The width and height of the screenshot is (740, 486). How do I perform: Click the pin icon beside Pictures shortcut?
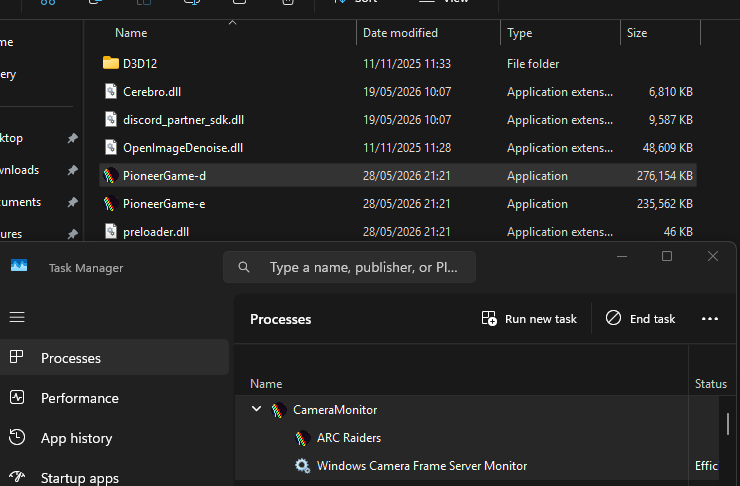point(72,234)
